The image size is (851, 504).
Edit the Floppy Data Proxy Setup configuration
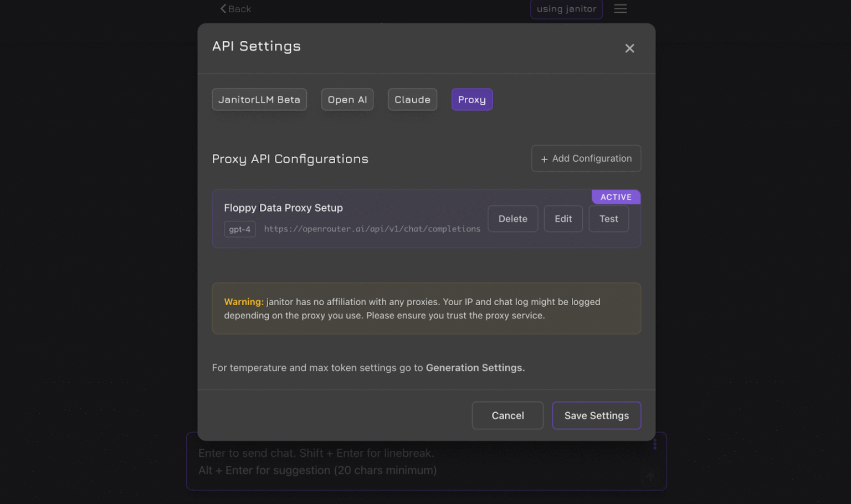(563, 218)
